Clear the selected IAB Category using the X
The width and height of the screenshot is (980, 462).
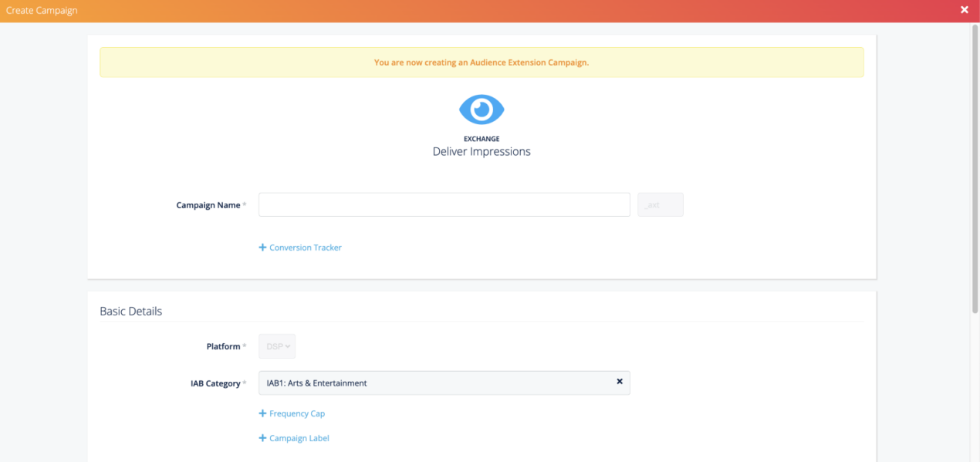[620, 381]
